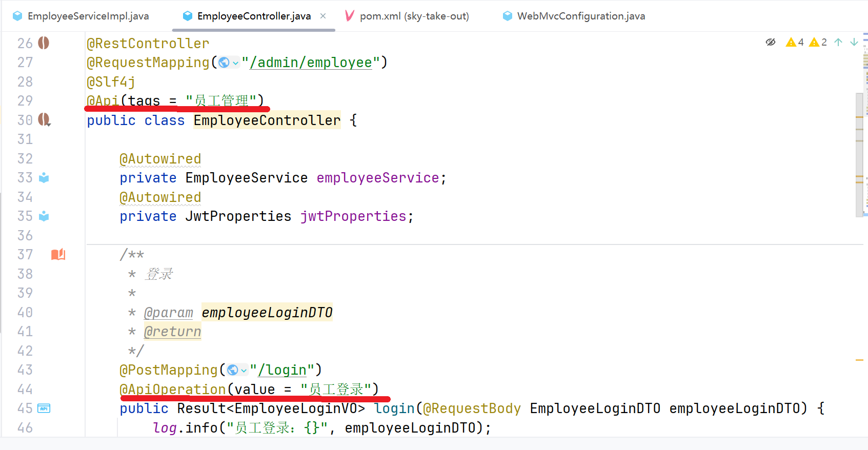This screenshot has height=450, width=868.
Task: Click the "/admin/employee" URL mapping link
Action: (x=311, y=63)
